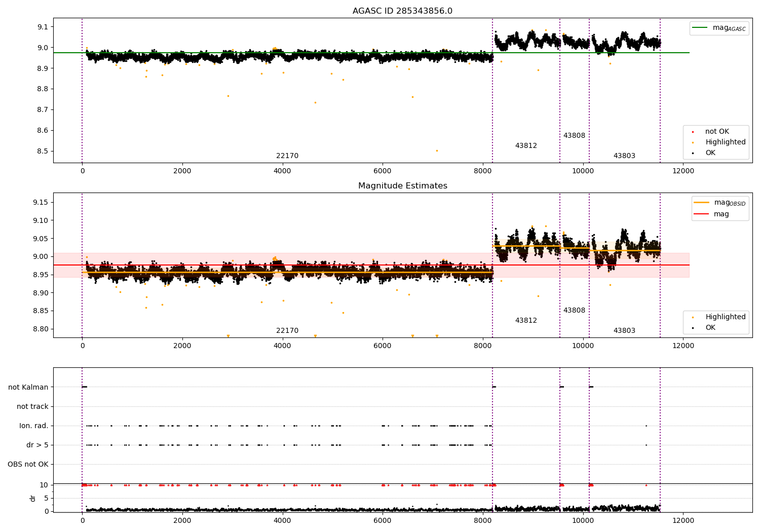Click the 'OBS not OK' row label
The height and width of the screenshot is (532, 760).
[28, 465]
